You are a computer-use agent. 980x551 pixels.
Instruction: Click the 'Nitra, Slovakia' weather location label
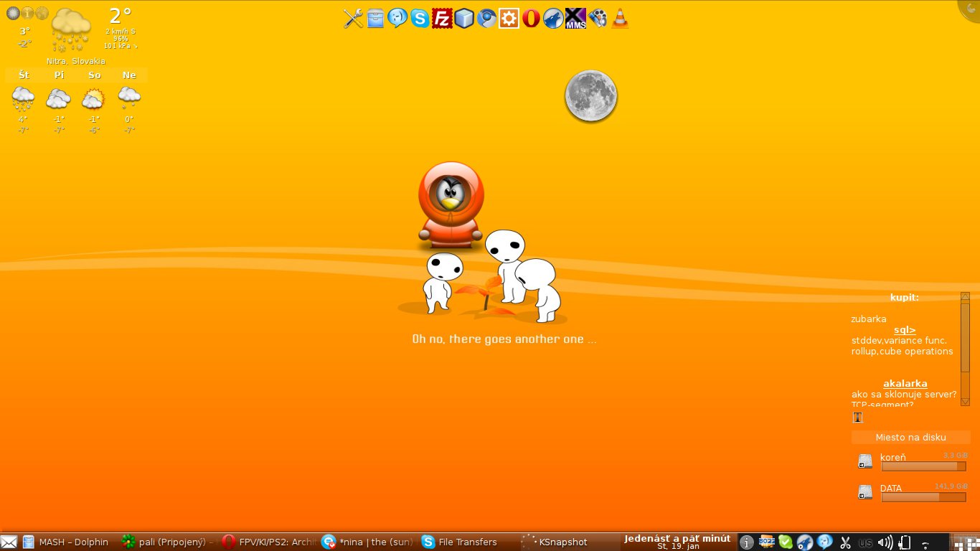(76, 62)
